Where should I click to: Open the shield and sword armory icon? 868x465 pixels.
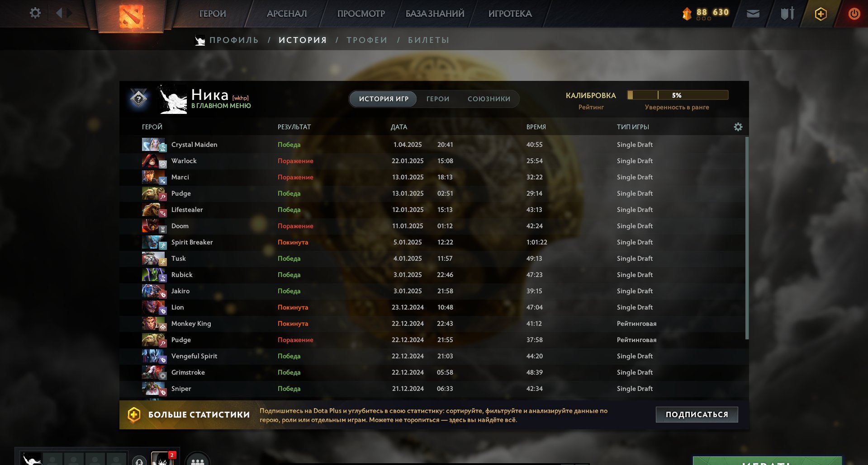(x=787, y=14)
